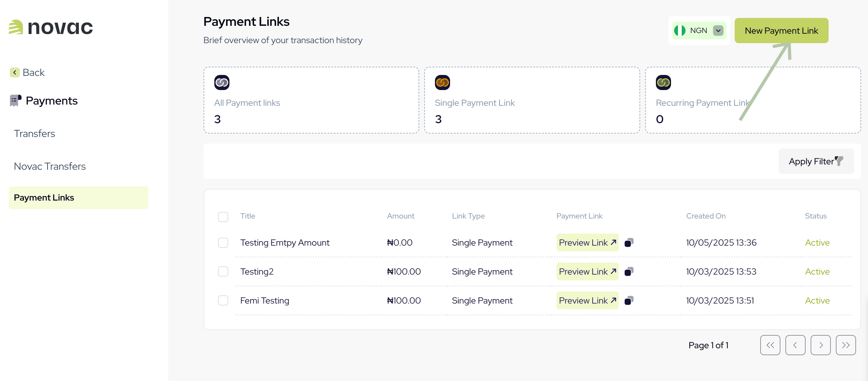Click the All Payment links chain icon

click(x=222, y=82)
